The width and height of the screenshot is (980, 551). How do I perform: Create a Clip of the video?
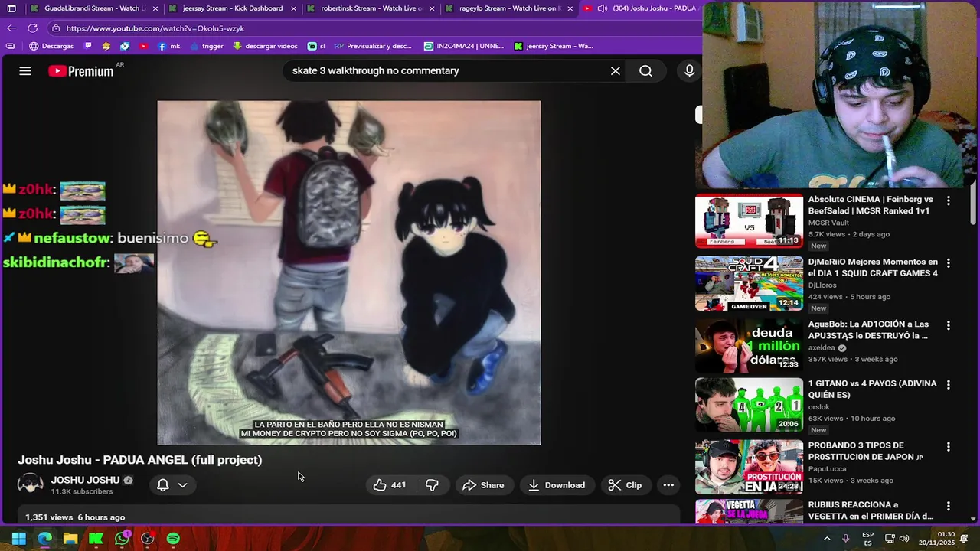[625, 485]
